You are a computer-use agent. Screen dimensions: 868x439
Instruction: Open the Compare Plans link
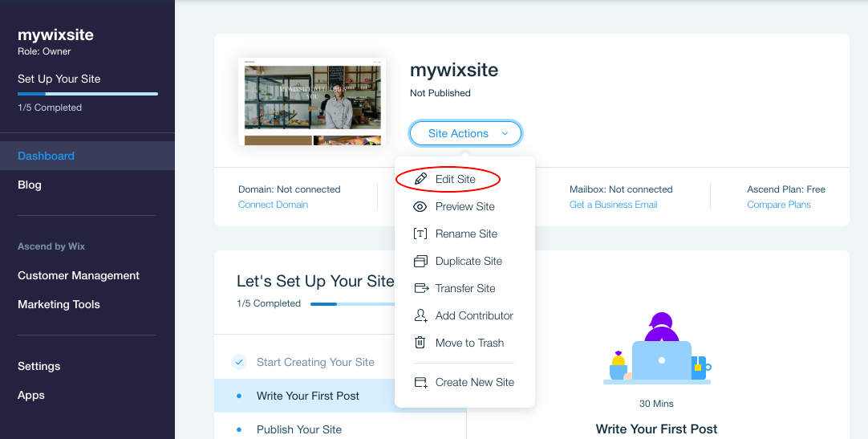pos(777,205)
